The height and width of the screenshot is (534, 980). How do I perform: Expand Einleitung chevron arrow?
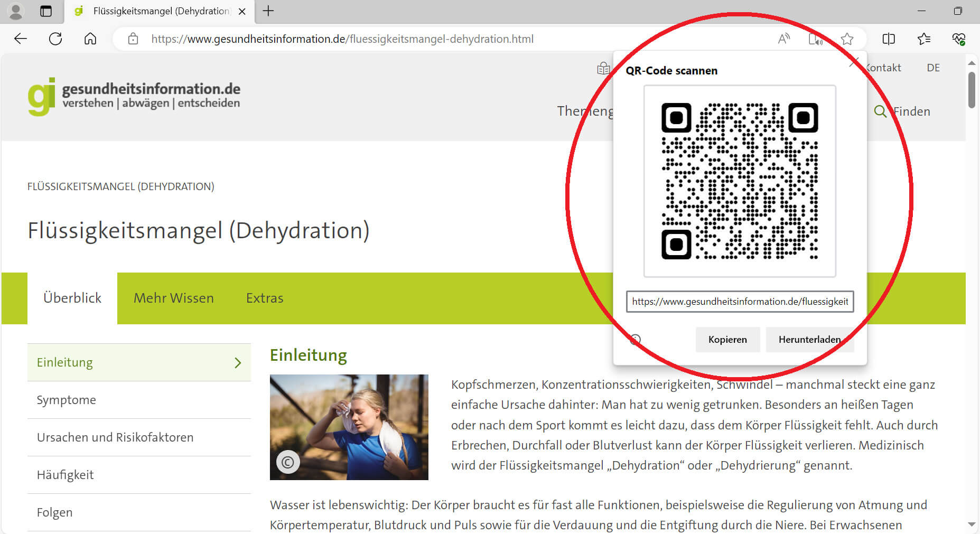pos(238,363)
